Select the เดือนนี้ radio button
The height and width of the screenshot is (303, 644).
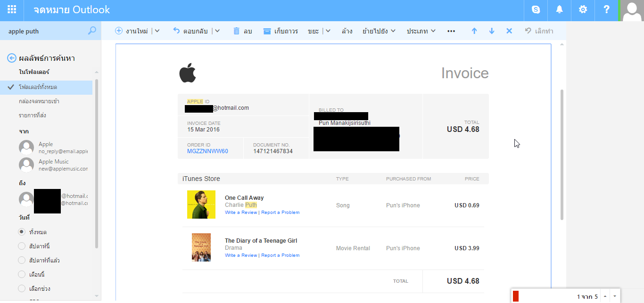[22, 274]
